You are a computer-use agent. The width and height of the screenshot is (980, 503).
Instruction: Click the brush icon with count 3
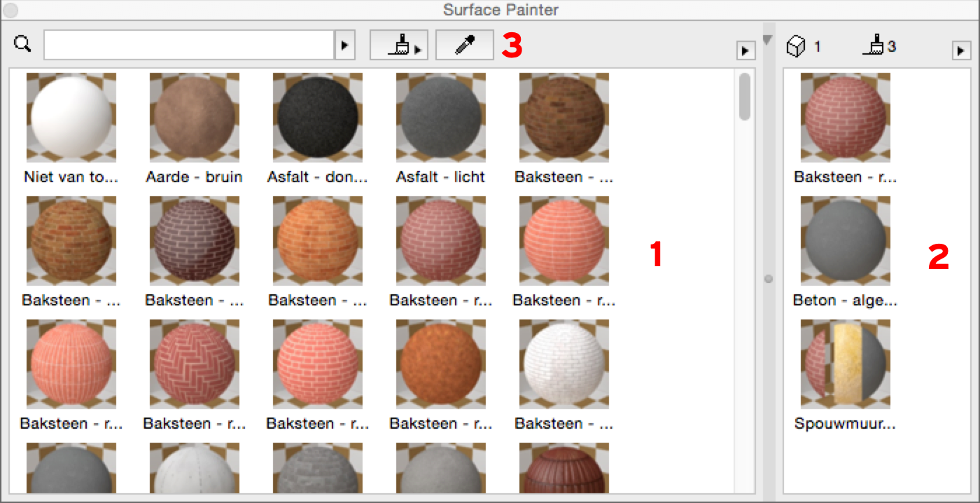pyautogui.click(x=875, y=46)
